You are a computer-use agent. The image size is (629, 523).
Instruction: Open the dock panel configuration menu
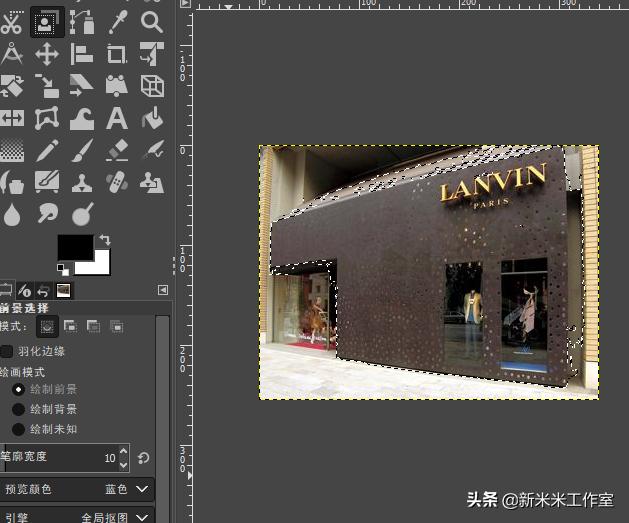click(162, 290)
